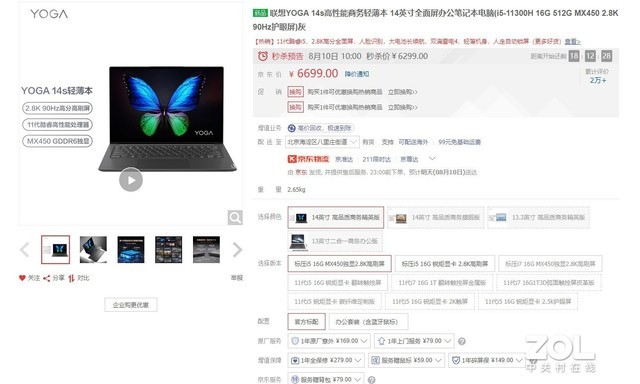This screenshot has height=384, width=640.
Task: Click the 可配送海外 link
Action: 413,142
